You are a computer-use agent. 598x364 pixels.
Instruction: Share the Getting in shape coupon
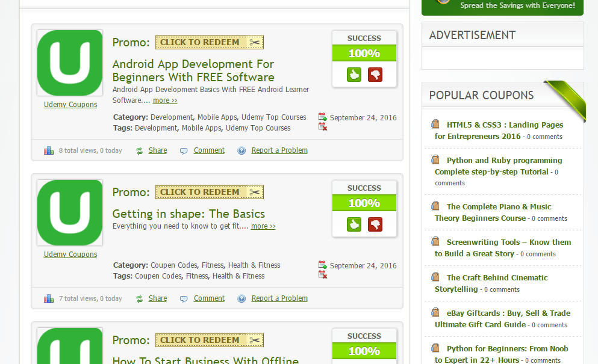pyautogui.click(x=158, y=298)
